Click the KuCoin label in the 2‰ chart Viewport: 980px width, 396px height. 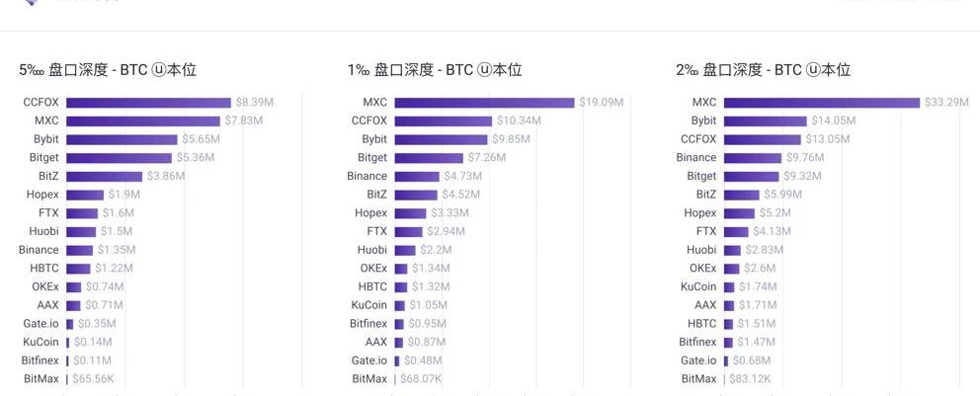698,286
